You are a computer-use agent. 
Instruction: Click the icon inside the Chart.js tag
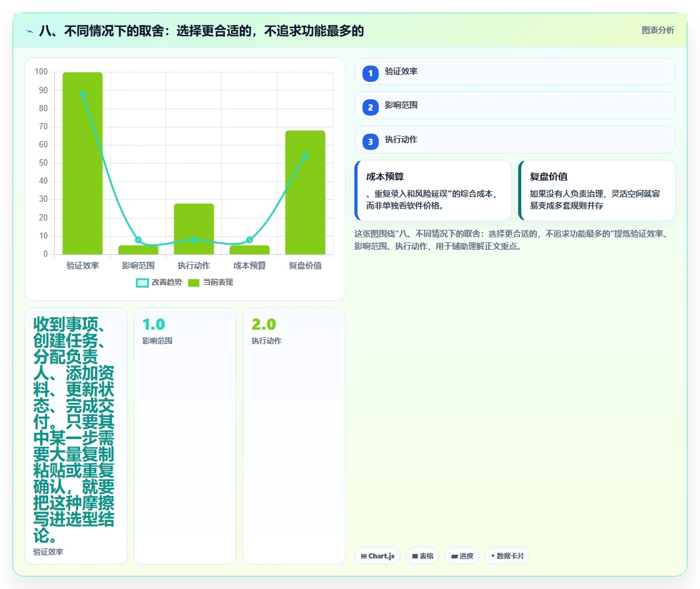click(x=364, y=557)
